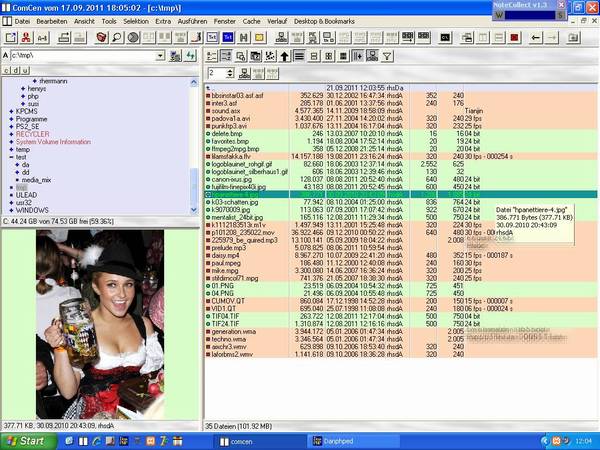Switch to drive d button
Screen dimensions: 600x450
tap(16, 71)
